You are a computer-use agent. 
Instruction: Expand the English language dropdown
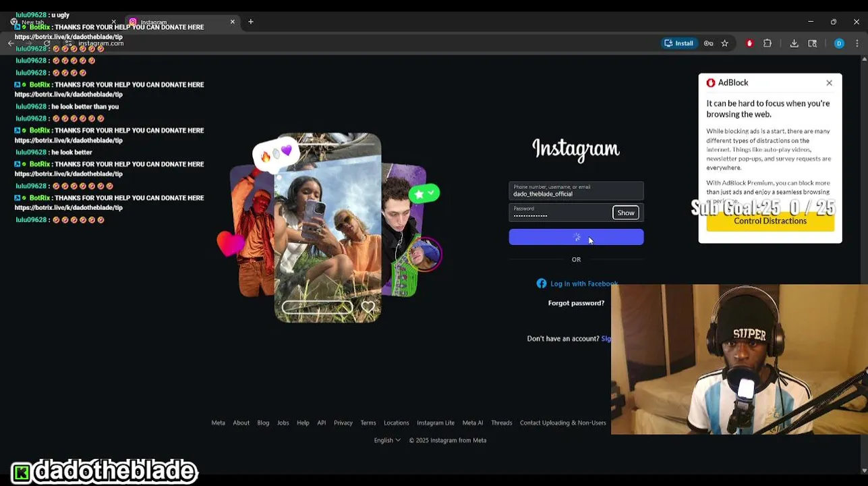click(387, 440)
